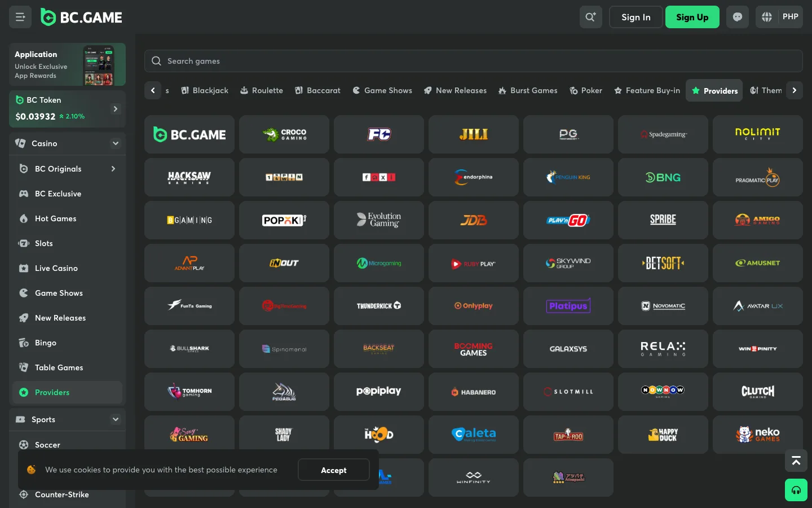
Task: Open the Pragmatic Play provider tile
Action: (758, 177)
